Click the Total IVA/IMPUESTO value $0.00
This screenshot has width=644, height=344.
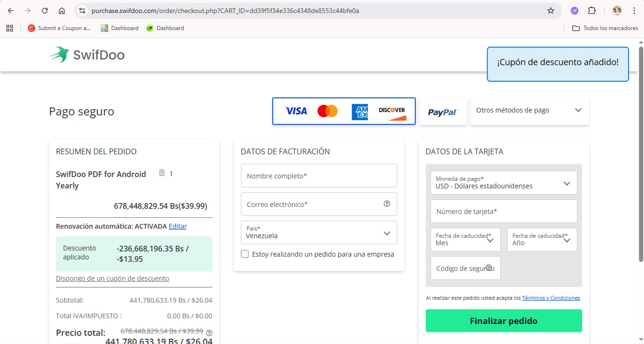point(204,316)
